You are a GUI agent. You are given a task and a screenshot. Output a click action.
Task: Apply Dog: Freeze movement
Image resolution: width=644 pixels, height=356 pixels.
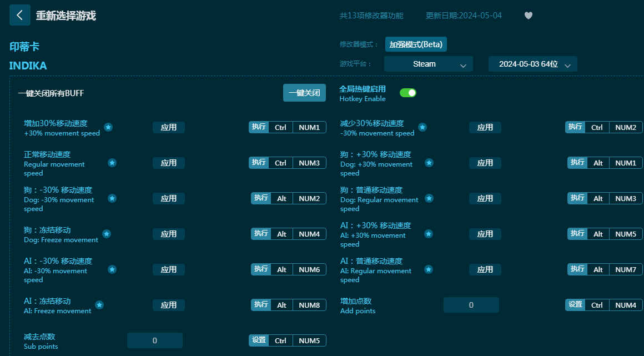[x=169, y=234]
